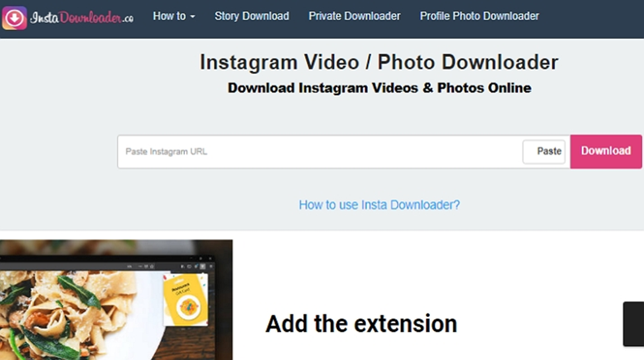Open the Story Download page
This screenshot has height=360, width=644.
pos(252,16)
